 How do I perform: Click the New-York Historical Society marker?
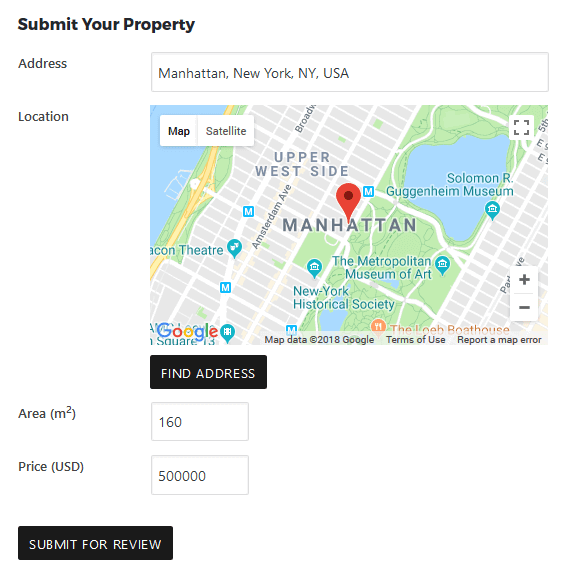[315, 268]
